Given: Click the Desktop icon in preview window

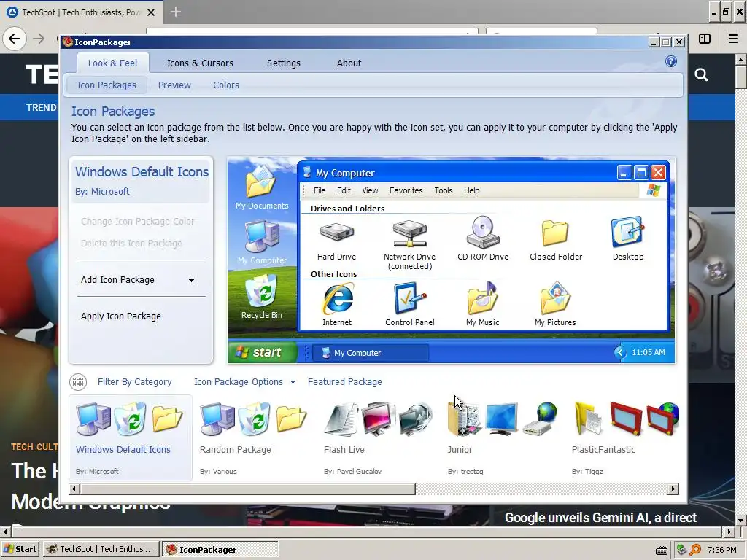Looking at the screenshot, I should pos(627,232).
